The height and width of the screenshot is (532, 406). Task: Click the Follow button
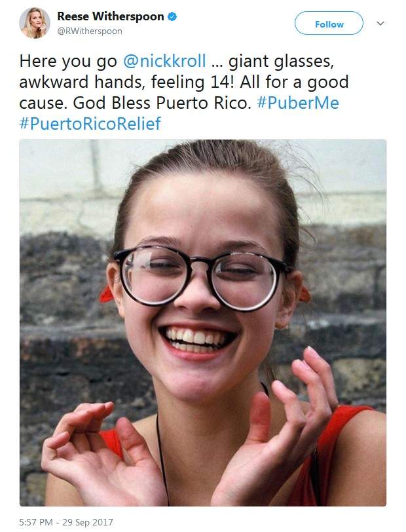tap(329, 24)
